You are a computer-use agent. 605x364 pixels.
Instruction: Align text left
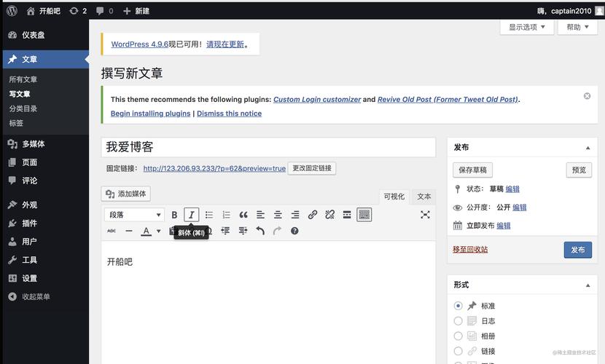coord(260,215)
